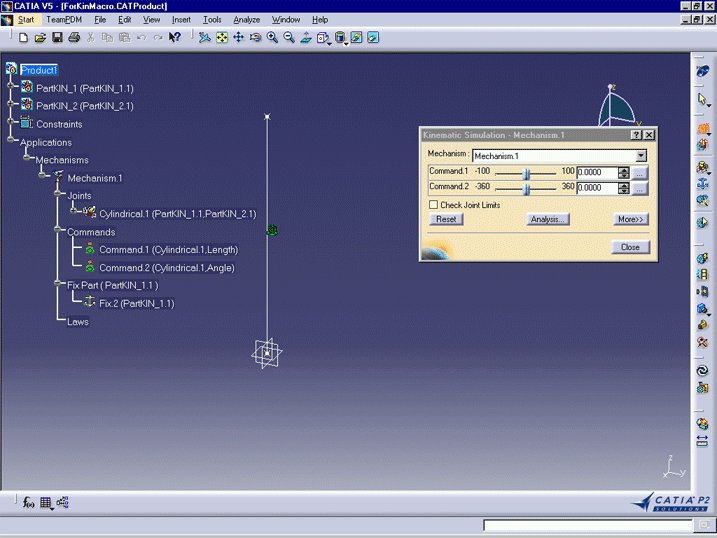Enable Check Joint Limits checkbox

433,205
